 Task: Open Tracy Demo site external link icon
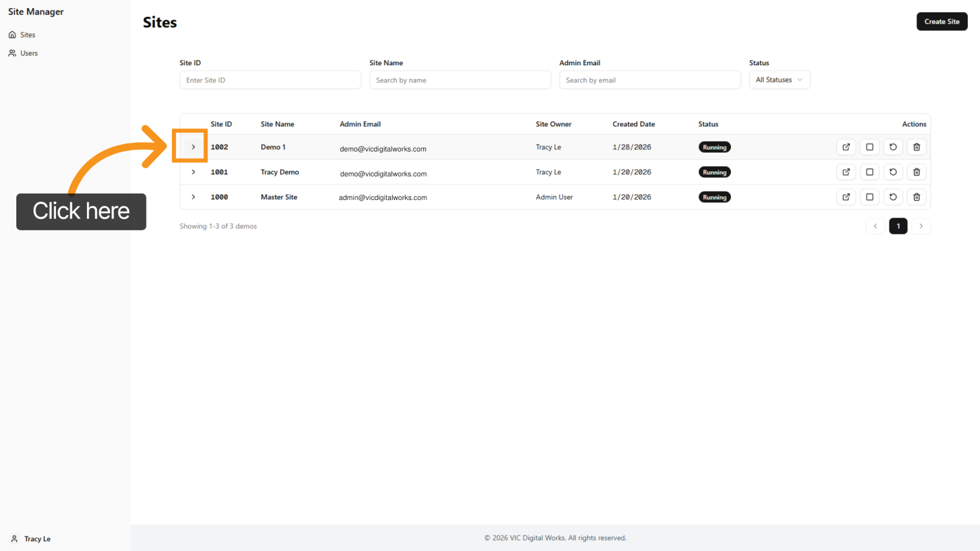846,172
